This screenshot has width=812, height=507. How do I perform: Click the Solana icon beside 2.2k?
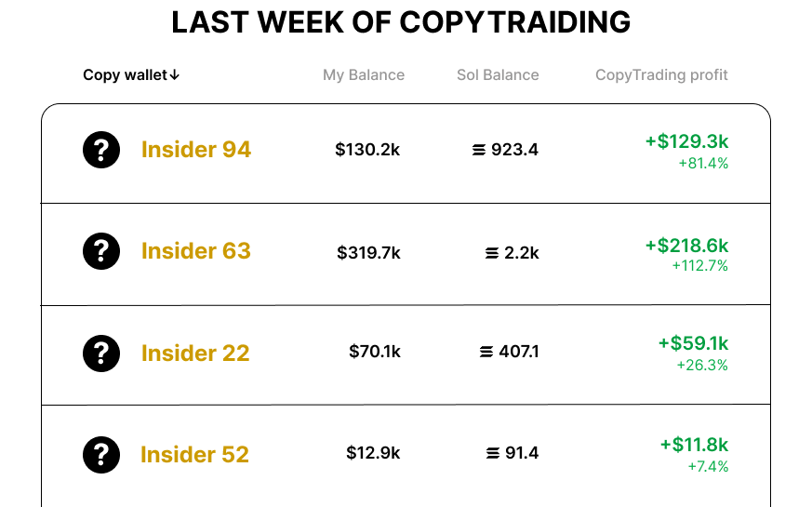pos(492,253)
